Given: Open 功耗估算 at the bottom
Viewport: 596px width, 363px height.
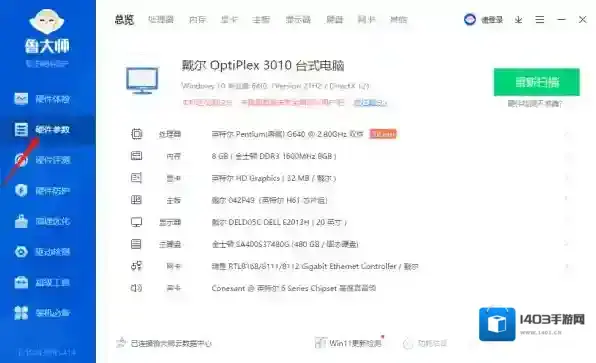Looking at the screenshot, I should pyautogui.click(x=425, y=344).
